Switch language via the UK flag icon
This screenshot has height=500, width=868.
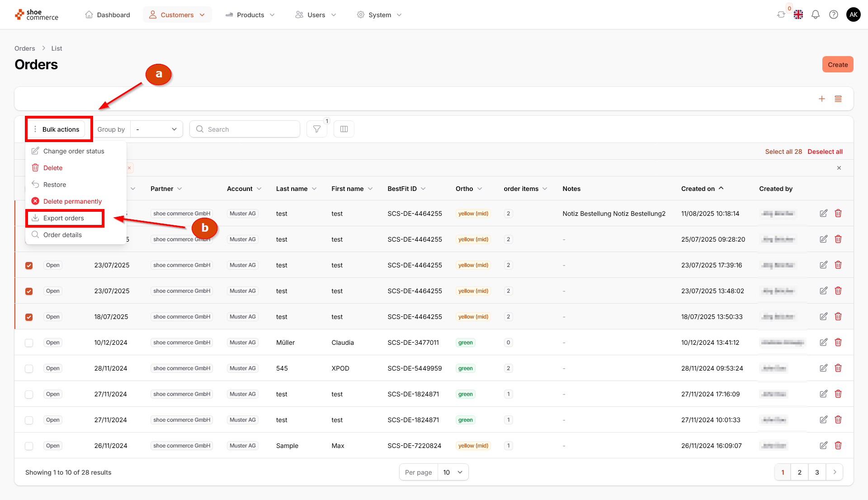click(x=798, y=15)
